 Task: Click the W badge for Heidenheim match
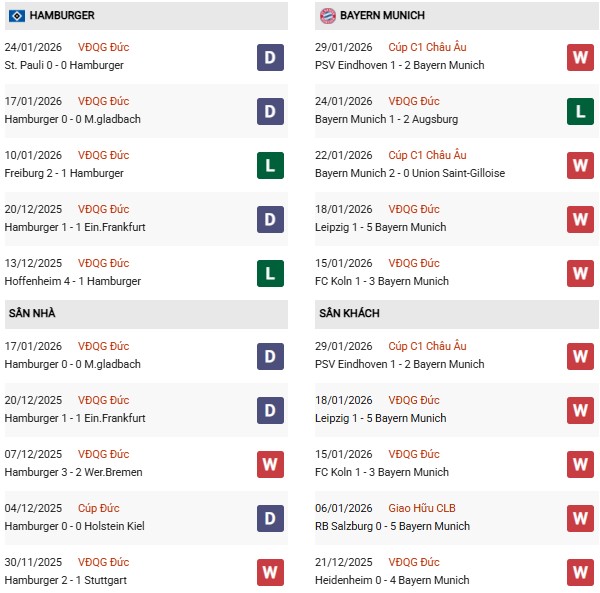tap(580, 572)
